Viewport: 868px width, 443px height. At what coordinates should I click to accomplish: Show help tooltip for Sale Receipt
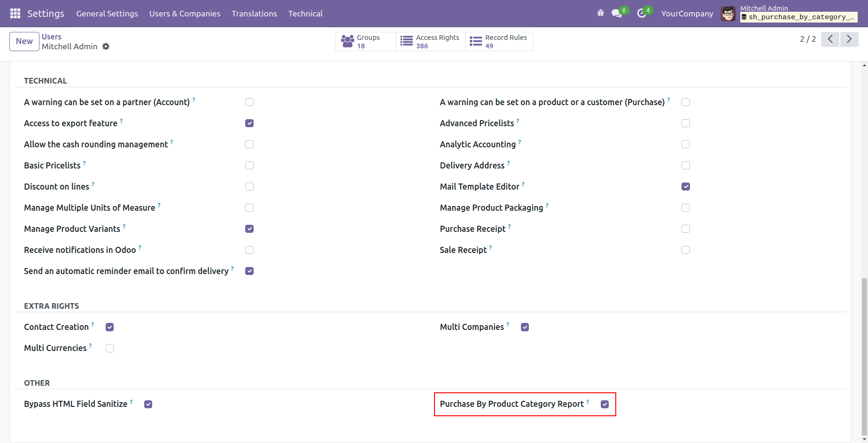coord(490,247)
